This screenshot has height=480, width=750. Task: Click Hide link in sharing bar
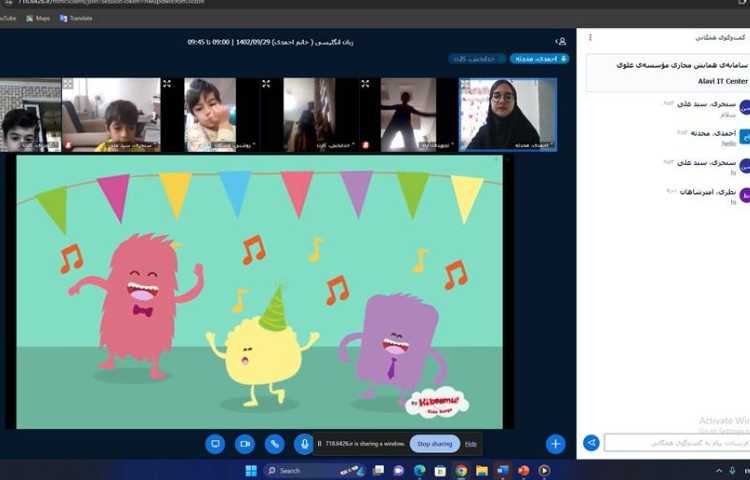(x=471, y=443)
